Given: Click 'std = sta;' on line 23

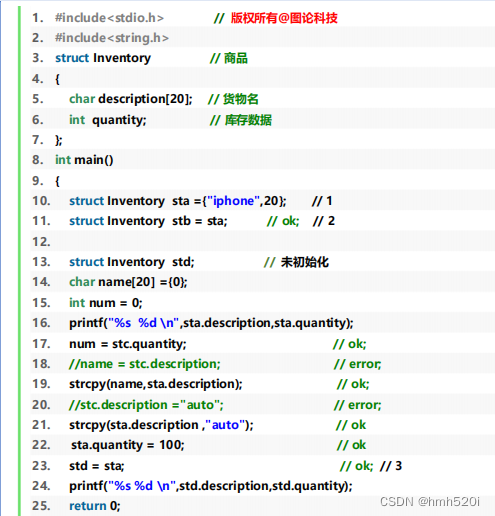Looking at the screenshot, I should tap(97, 466).
